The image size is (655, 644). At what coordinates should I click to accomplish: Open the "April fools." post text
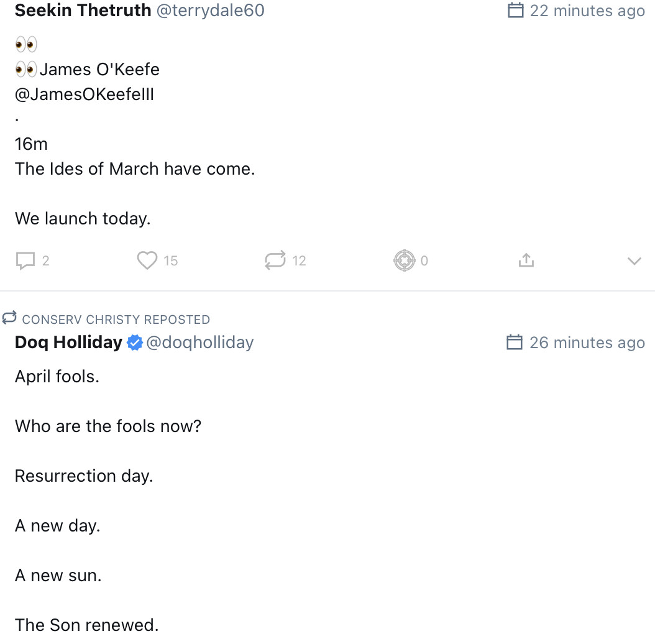57,377
